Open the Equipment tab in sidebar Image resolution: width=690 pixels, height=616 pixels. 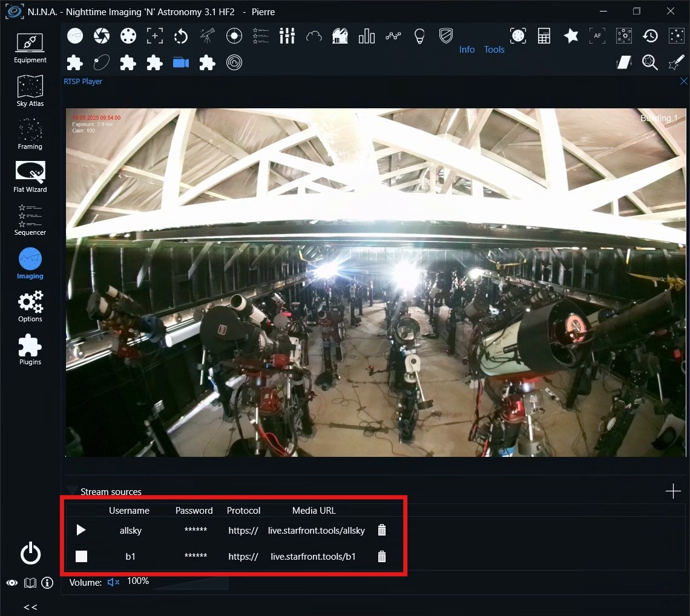pos(30,48)
